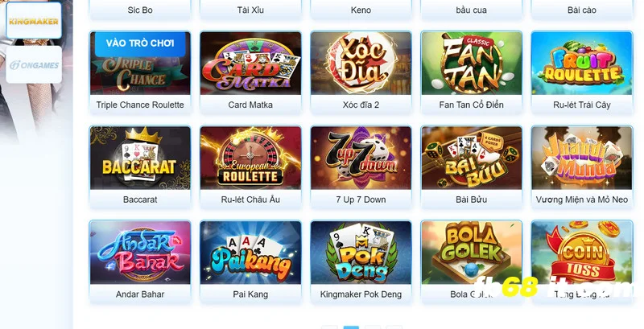Open the Baccarat game icon
This screenshot has height=329, width=644.
(x=140, y=158)
